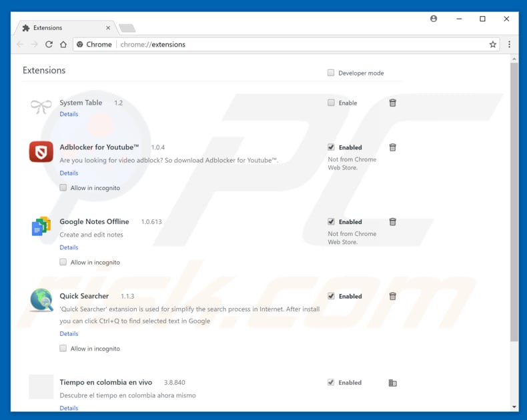Remove Quick Searcher using trash icon
The image size is (527, 420).
[392, 296]
